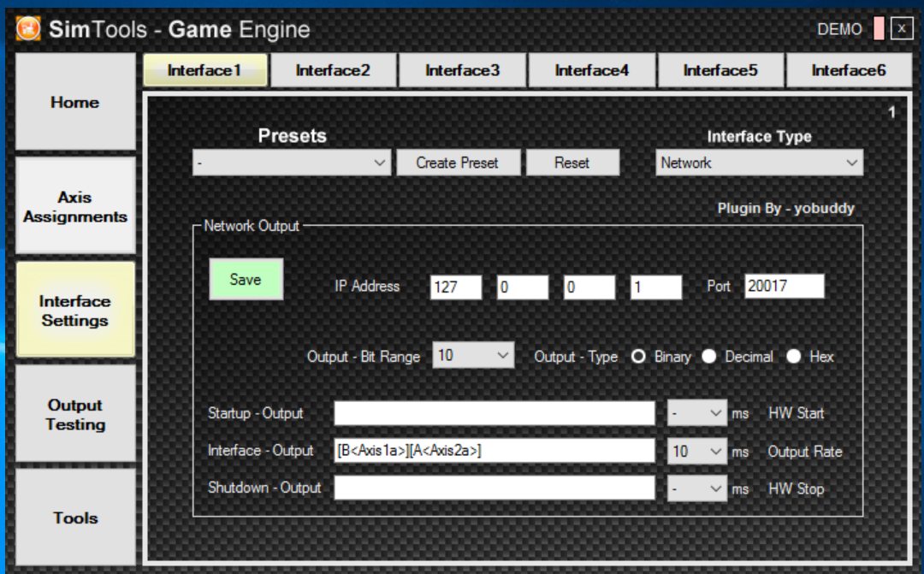Click the Interface - Output text field
Image resolution: width=924 pixels, height=574 pixels.
(x=495, y=450)
